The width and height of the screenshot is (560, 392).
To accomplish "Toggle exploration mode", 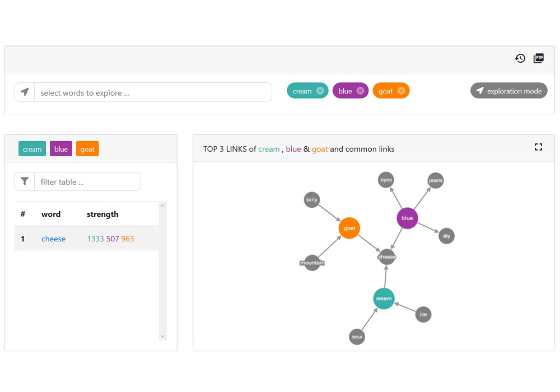I will 508,91.
